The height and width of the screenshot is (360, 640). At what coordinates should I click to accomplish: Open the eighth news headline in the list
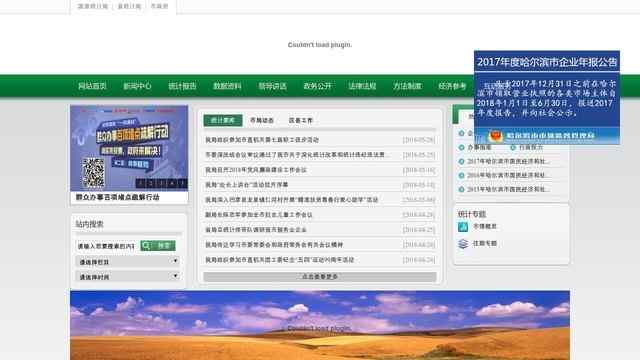coord(274,245)
